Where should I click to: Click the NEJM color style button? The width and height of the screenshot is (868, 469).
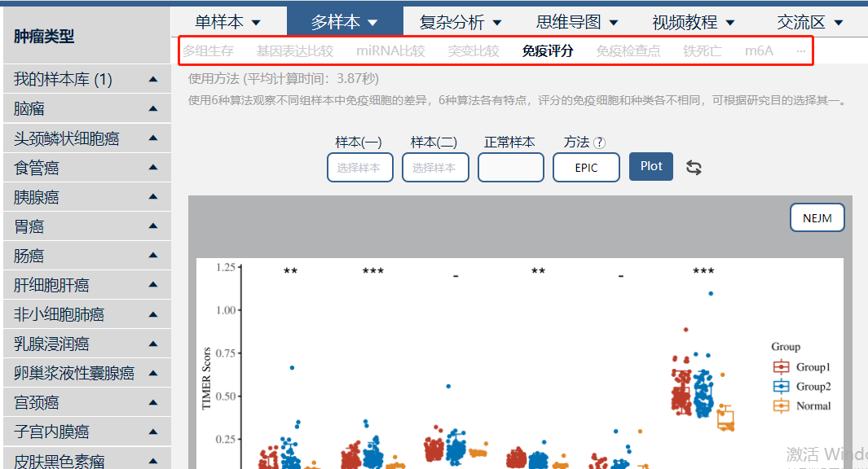817,218
